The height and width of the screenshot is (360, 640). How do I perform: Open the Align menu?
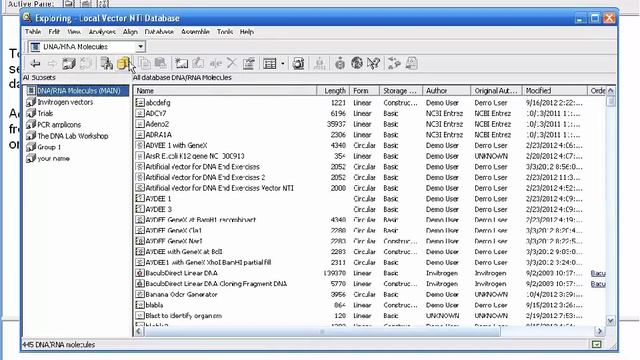click(130, 31)
